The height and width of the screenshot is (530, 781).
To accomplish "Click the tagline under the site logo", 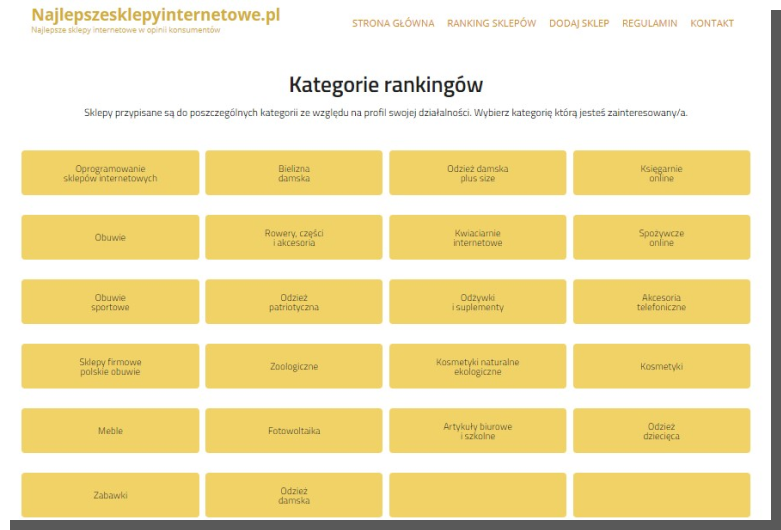I will (x=126, y=30).
